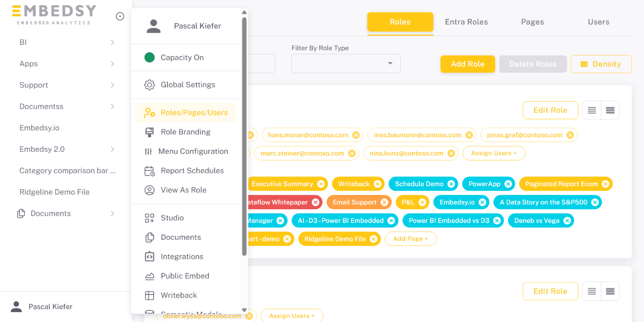Click the Report Schedules calendar icon

(149, 171)
